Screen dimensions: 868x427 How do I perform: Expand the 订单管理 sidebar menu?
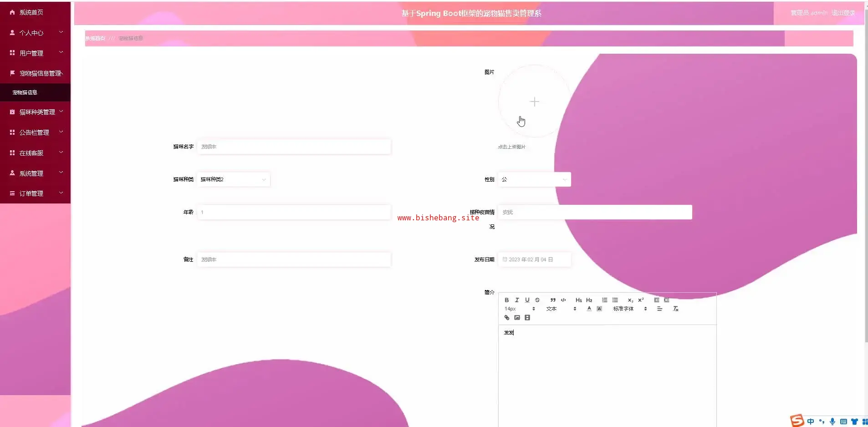35,193
